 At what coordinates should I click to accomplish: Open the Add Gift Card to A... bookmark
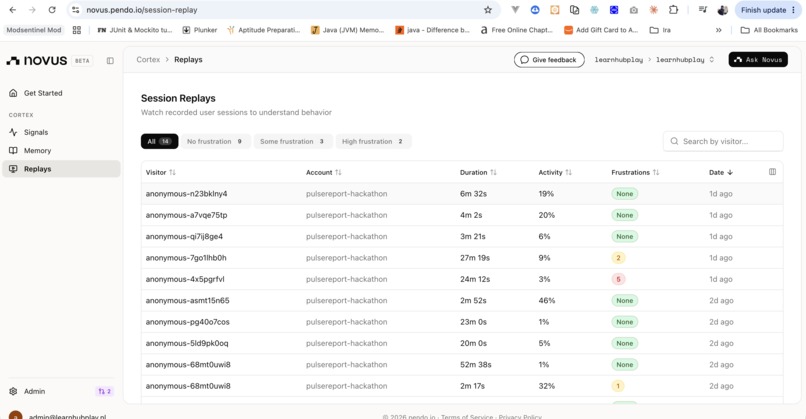(601, 30)
